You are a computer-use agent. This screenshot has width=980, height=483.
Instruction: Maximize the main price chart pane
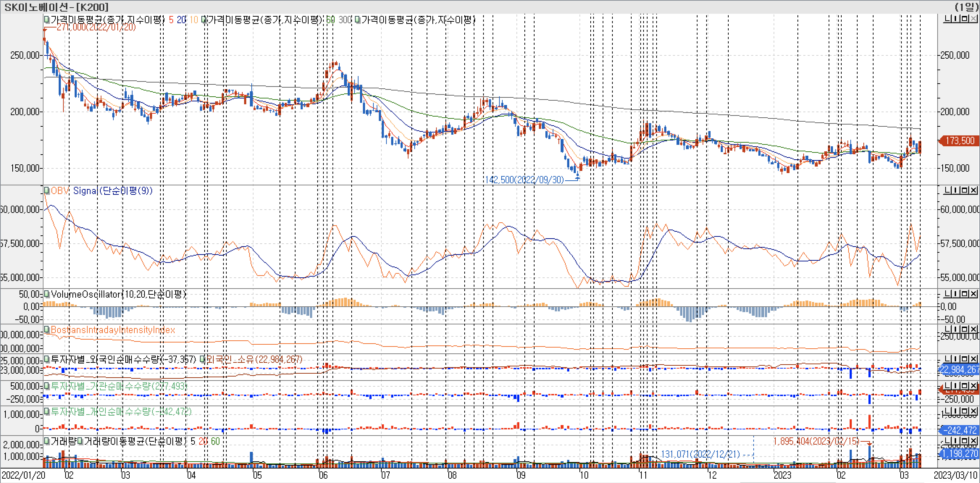(965, 19)
